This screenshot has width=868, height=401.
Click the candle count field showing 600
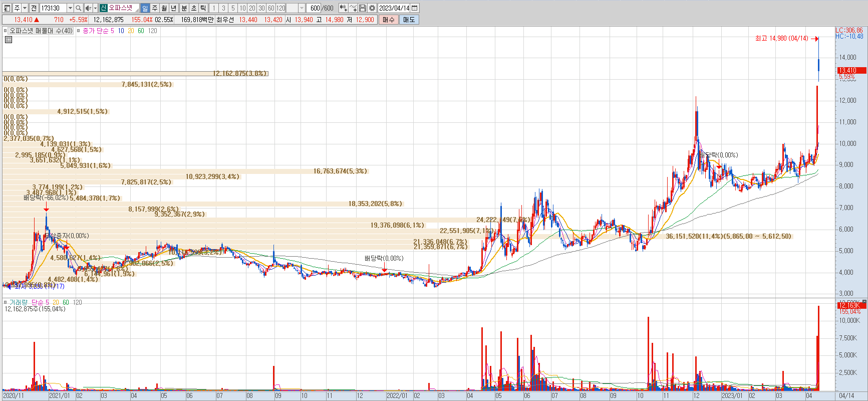[x=314, y=8]
